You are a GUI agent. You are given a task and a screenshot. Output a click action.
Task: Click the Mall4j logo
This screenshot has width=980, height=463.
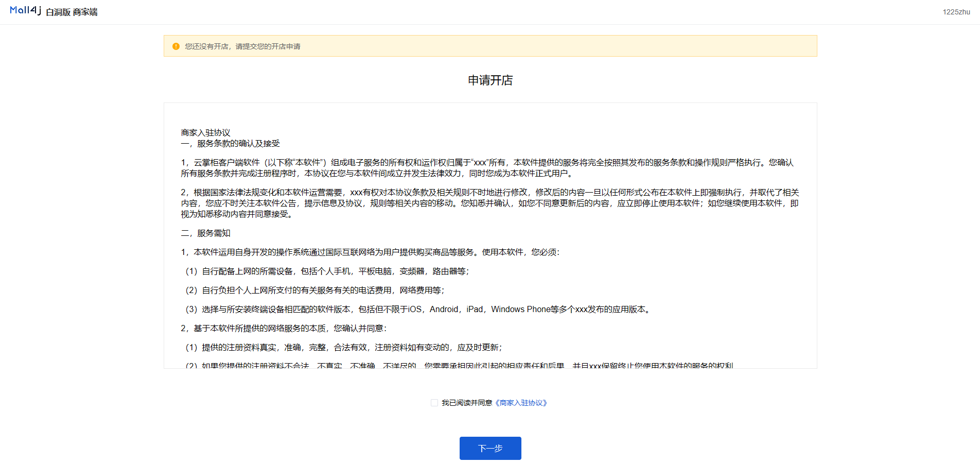coord(25,10)
